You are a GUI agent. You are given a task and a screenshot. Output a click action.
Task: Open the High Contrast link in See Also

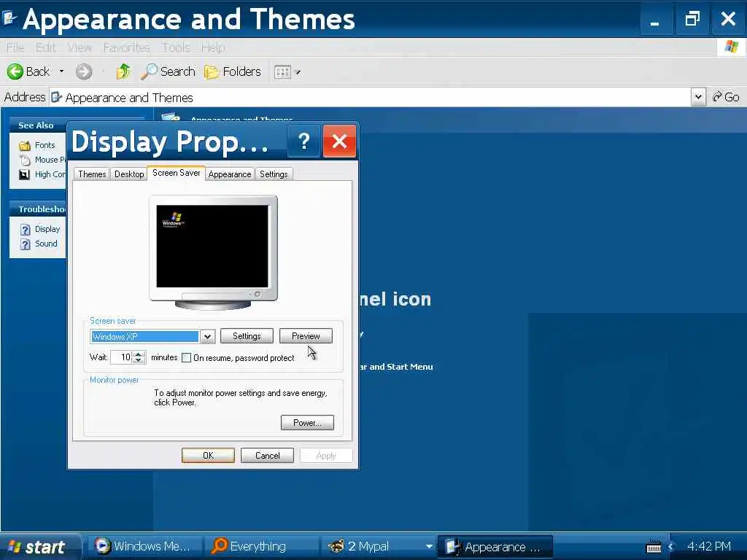pyautogui.click(x=50, y=175)
